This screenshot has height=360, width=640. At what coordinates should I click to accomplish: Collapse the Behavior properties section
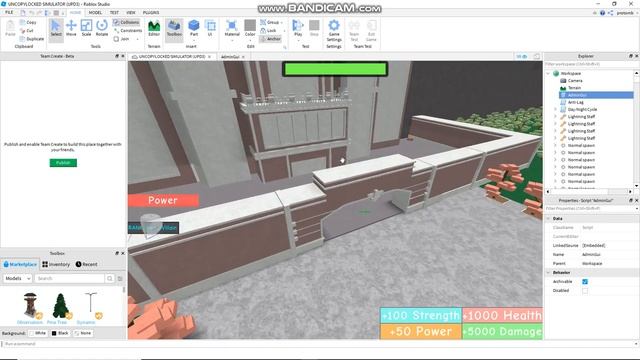[x=548, y=273]
